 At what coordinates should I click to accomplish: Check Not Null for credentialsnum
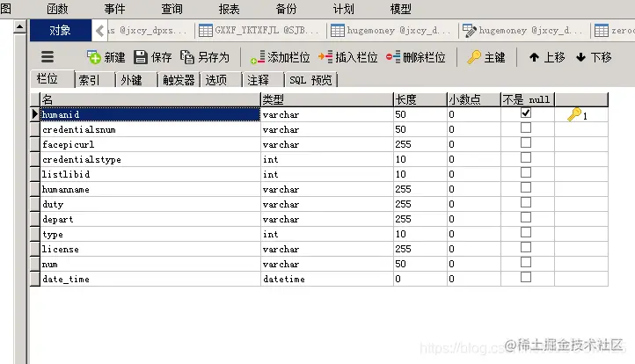526,128
